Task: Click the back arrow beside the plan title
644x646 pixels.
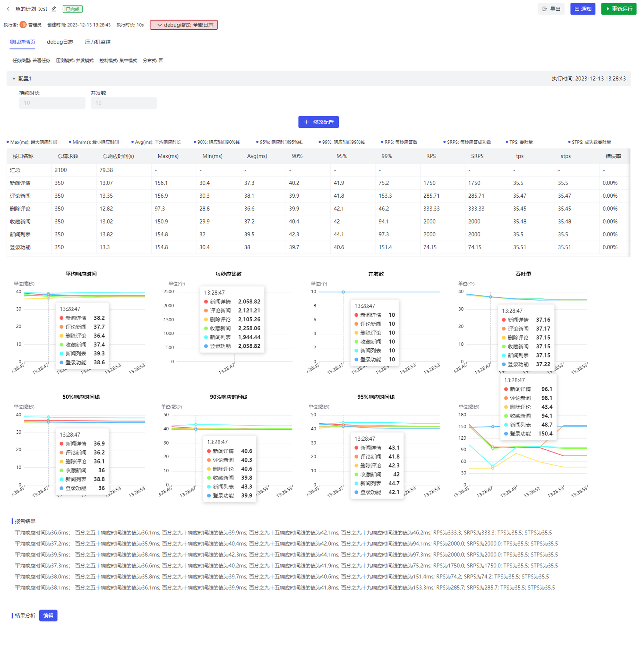Action: pos(8,9)
